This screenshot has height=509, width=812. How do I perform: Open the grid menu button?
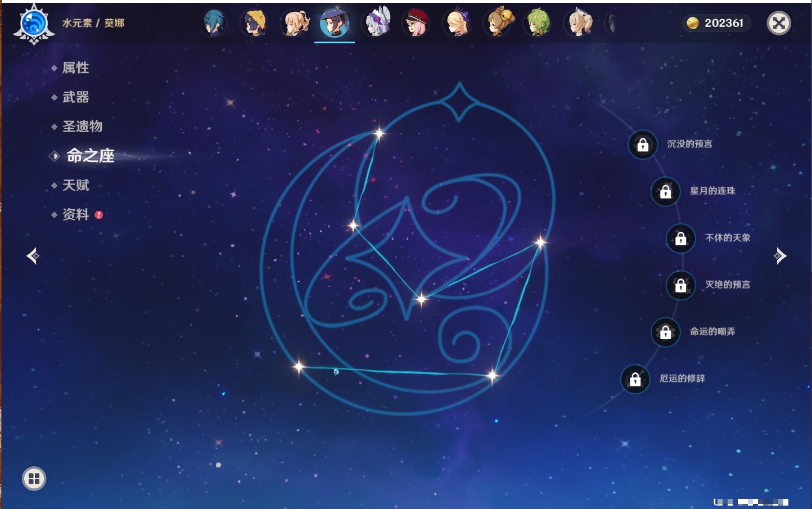click(x=34, y=479)
